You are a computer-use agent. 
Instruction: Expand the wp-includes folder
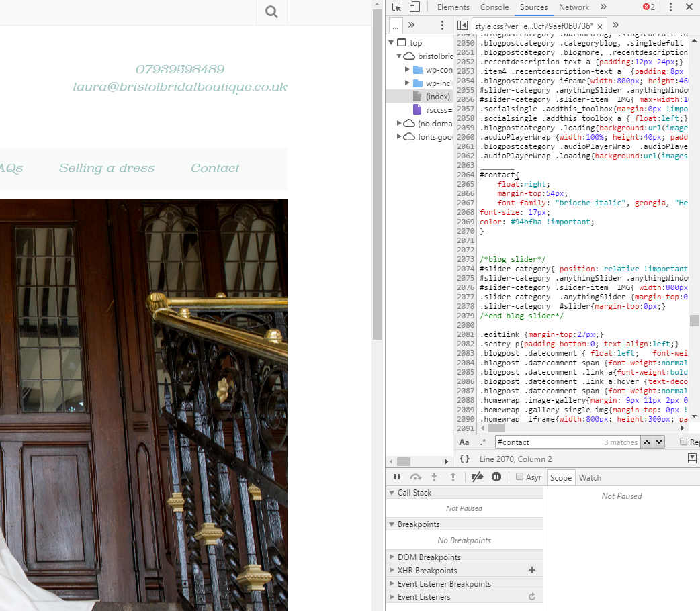tap(407, 83)
